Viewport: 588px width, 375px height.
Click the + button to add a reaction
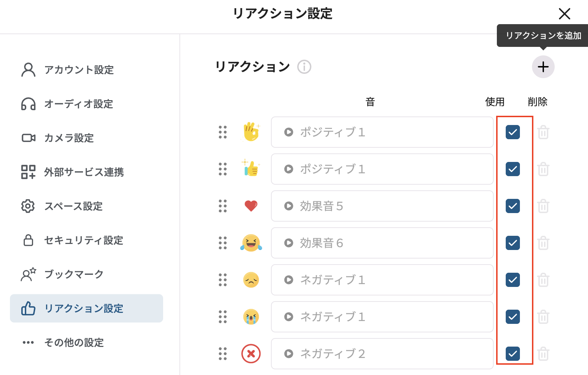(543, 67)
